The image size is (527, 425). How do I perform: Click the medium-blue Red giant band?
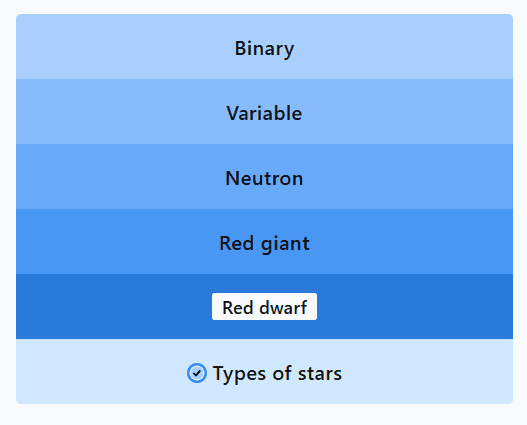tap(264, 241)
